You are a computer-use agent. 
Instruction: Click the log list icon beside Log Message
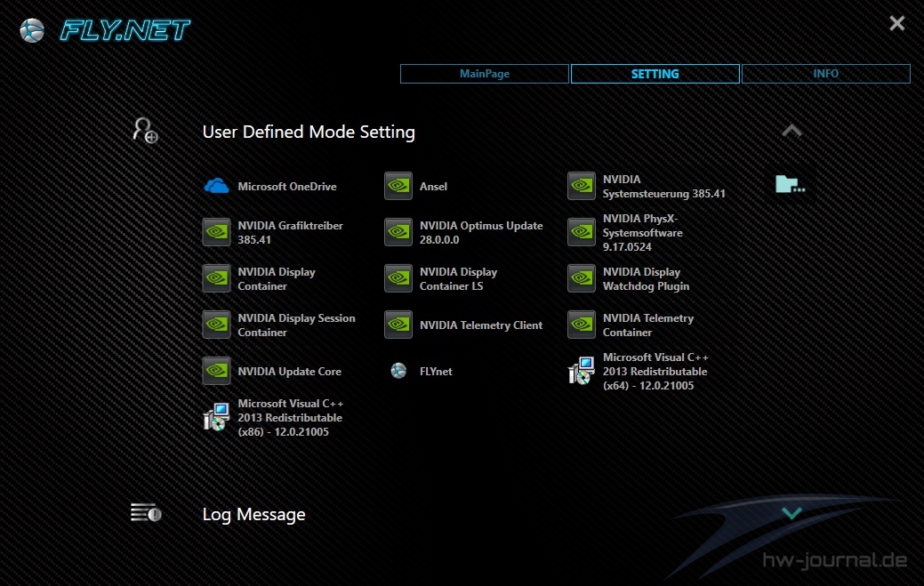(x=146, y=513)
